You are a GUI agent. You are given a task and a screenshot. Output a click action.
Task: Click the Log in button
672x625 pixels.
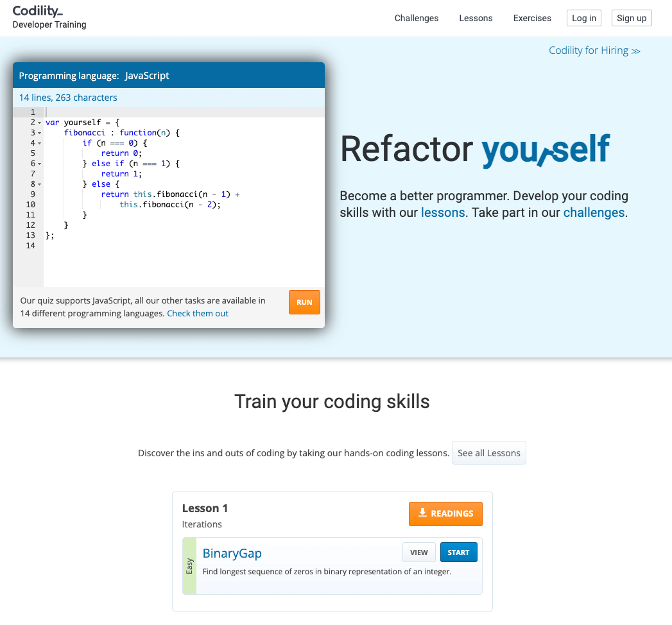(x=583, y=18)
